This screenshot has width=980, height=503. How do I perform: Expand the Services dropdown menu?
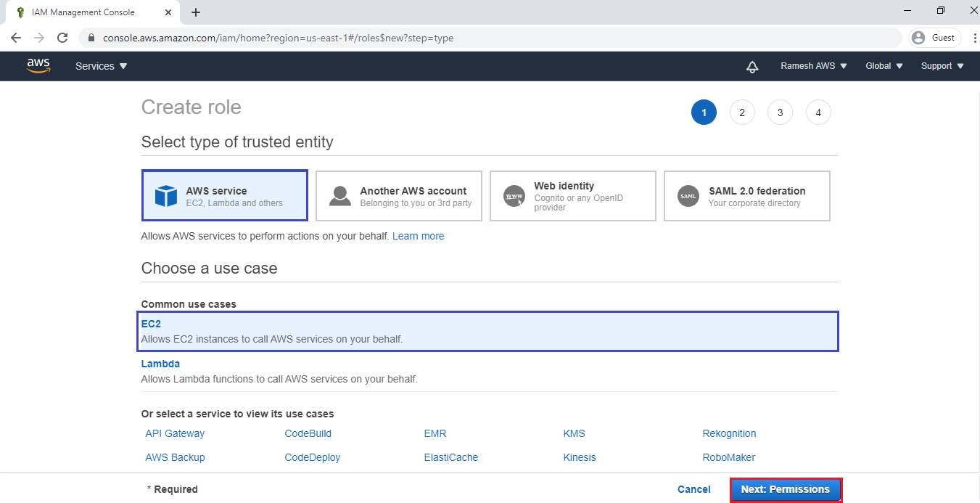click(x=102, y=66)
